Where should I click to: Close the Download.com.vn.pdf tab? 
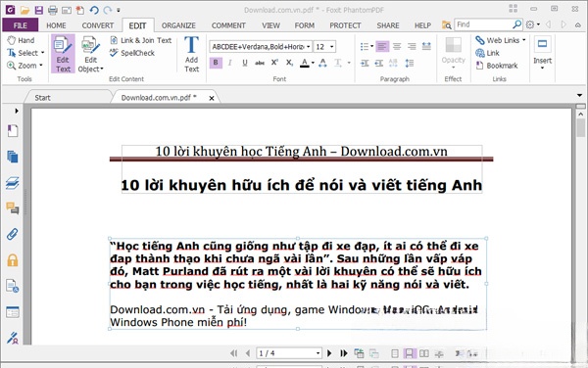click(212, 98)
